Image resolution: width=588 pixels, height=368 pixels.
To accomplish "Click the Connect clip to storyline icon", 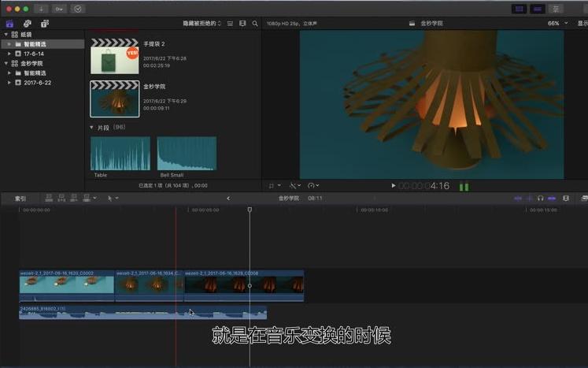I will pyautogui.click(x=49, y=198).
